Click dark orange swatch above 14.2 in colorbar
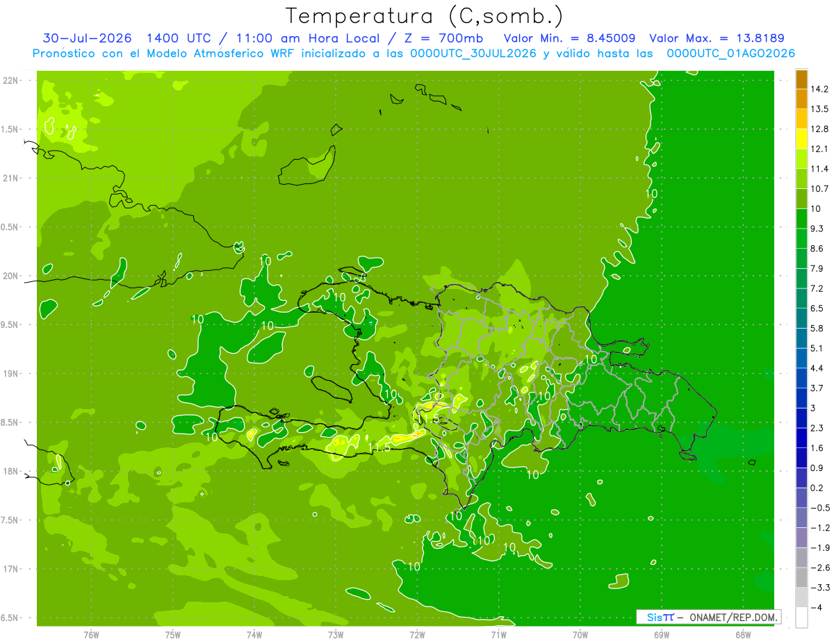 (x=801, y=79)
